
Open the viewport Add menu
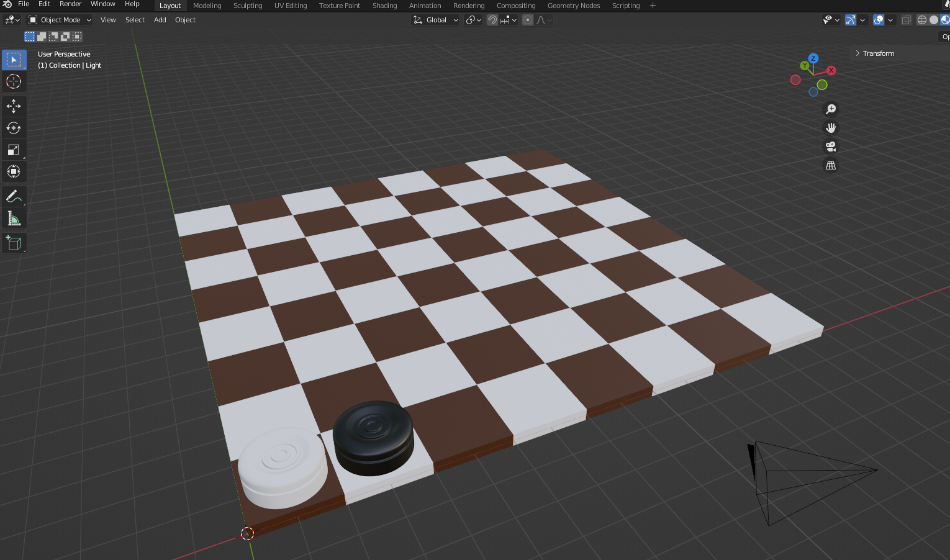coord(160,20)
